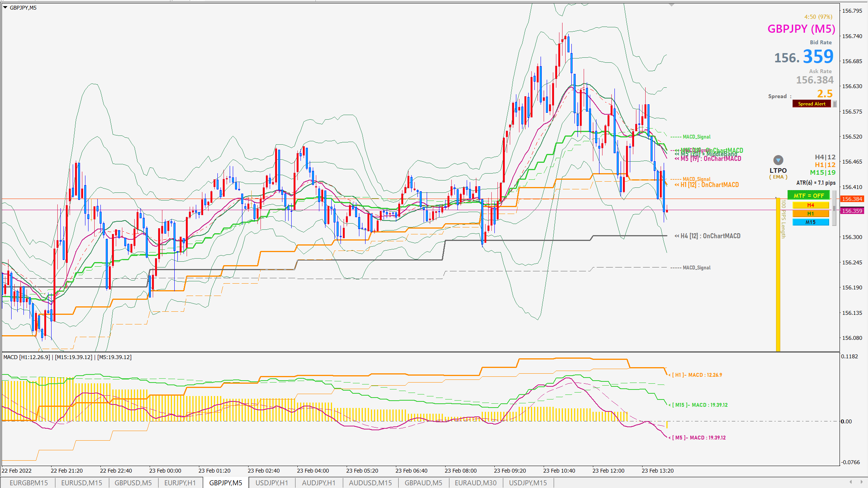Image resolution: width=868 pixels, height=488 pixels.
Task: Click the MACD subwindow indicator label
Action: 67,357
